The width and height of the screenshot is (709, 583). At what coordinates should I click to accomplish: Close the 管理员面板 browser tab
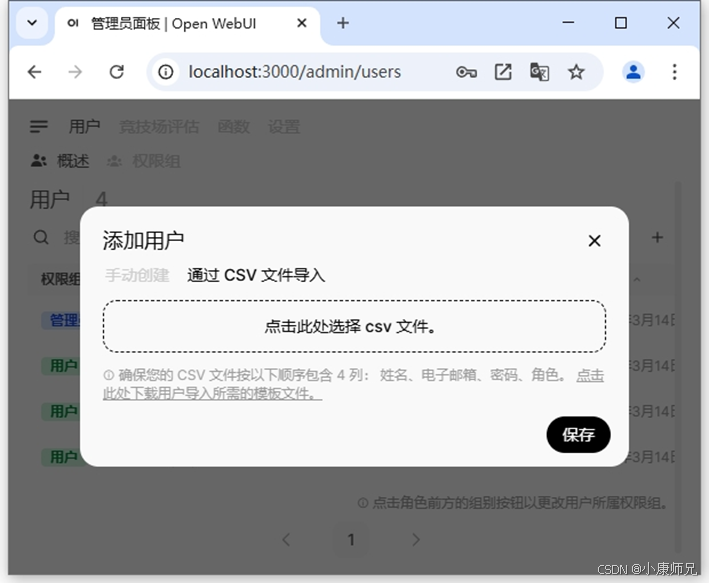pos(302,23)
